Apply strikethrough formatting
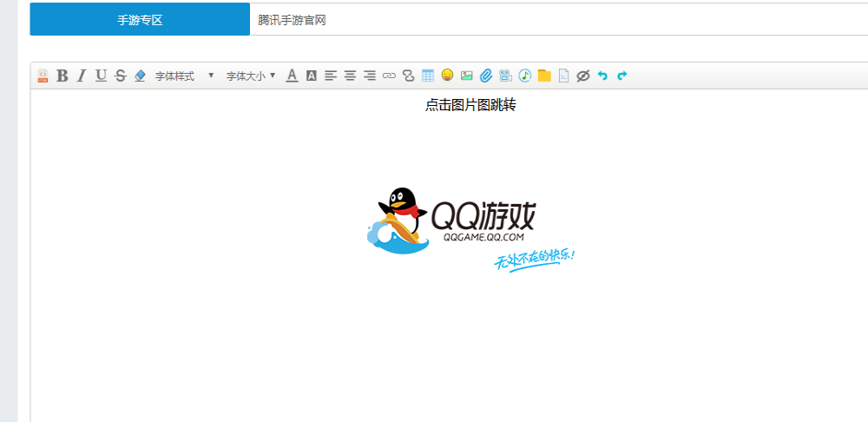868x422 pixels. [120, 76]
